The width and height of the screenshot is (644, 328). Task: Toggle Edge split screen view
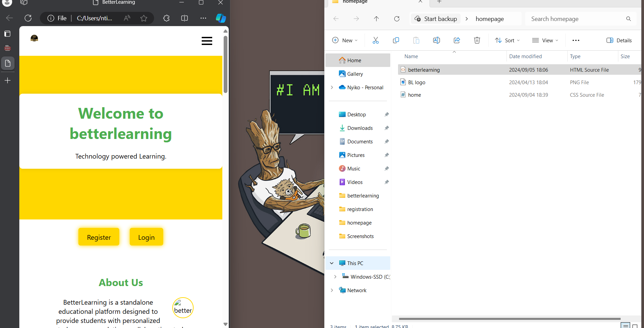click(x=184, y=18)
